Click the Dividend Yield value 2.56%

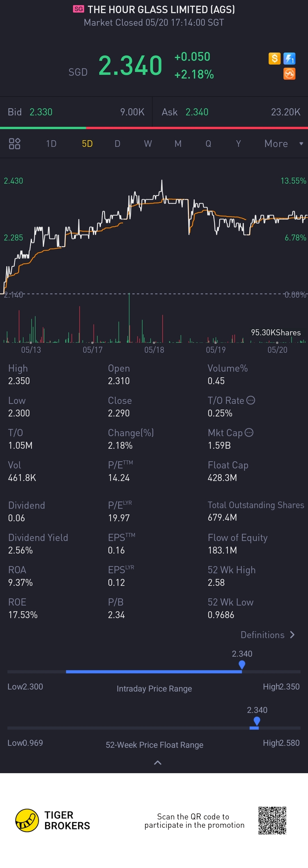[21, 550]
